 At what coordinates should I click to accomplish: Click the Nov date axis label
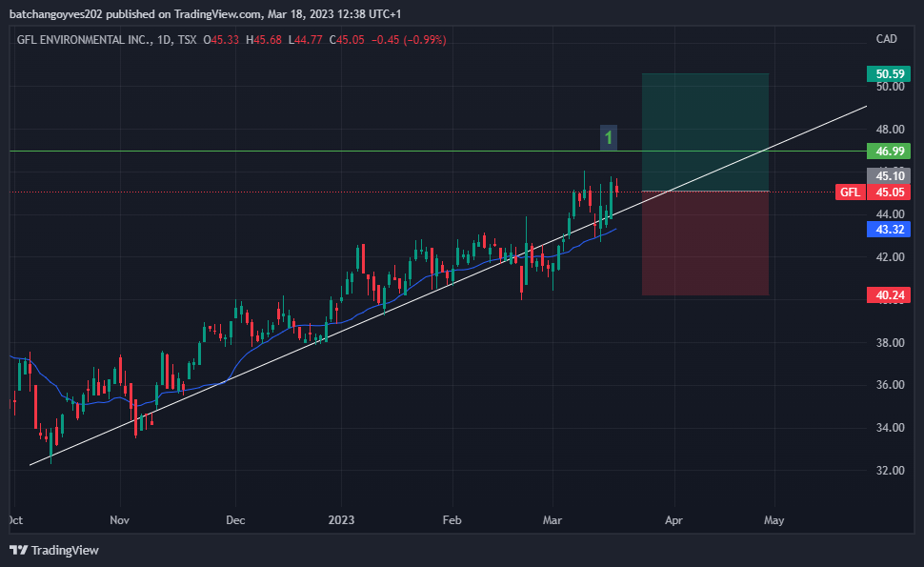120,520
